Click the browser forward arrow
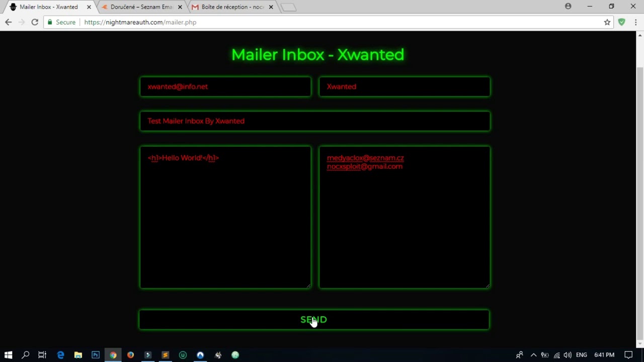 (x=21, y=22)
